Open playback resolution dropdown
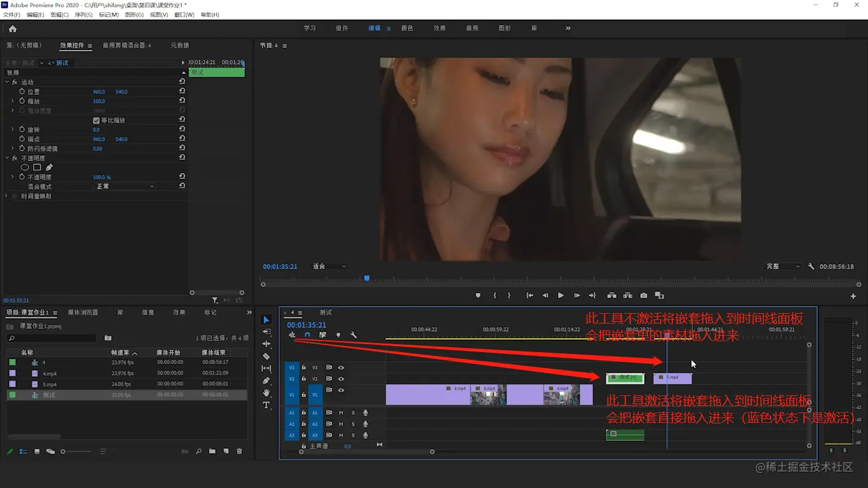 [783, 266]
